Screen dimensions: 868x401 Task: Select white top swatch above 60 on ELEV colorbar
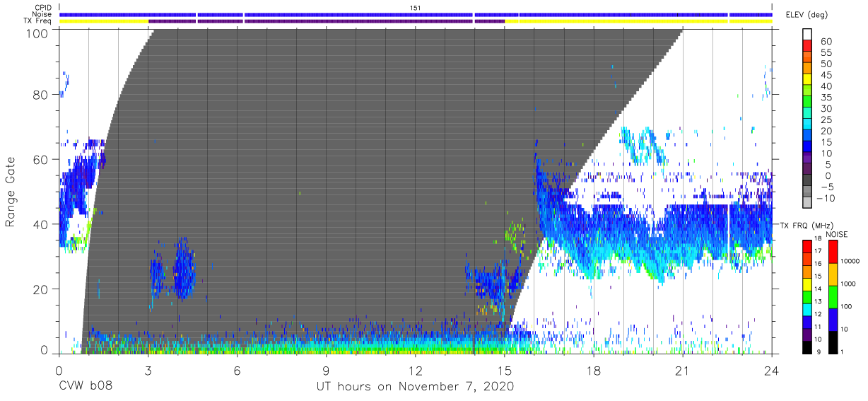pyautogui.click(x=809, y=35)
